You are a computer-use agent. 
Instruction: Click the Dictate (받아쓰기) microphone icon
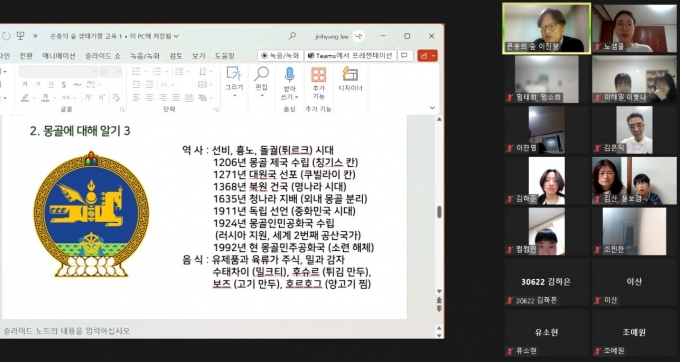[289, 75]
